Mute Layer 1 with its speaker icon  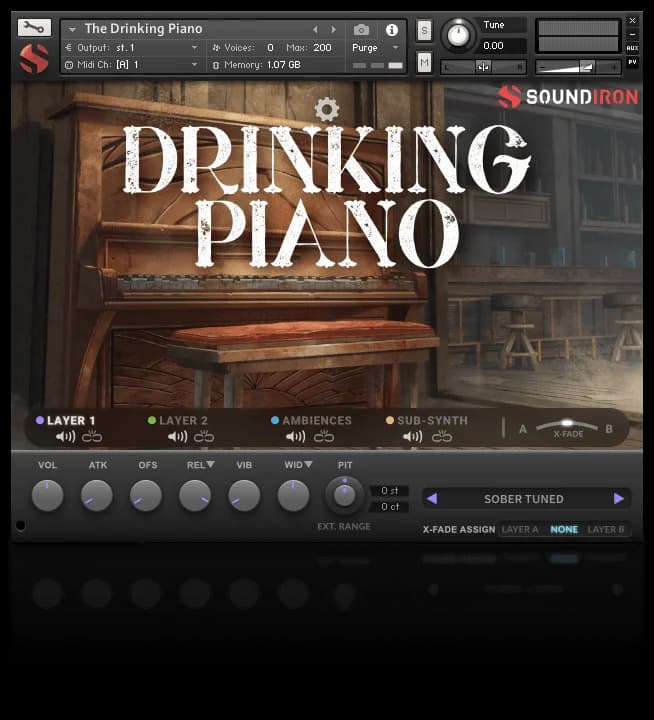point(66,436)
